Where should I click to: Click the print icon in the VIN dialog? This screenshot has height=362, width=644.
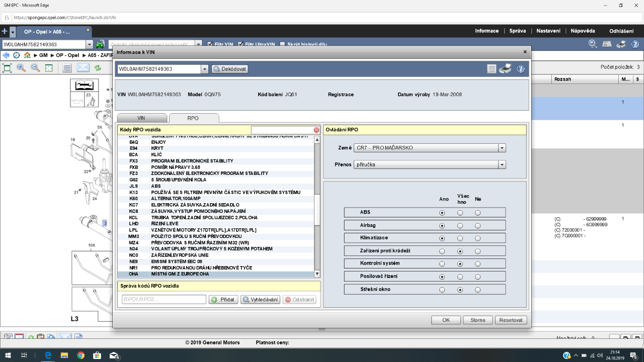505,69
